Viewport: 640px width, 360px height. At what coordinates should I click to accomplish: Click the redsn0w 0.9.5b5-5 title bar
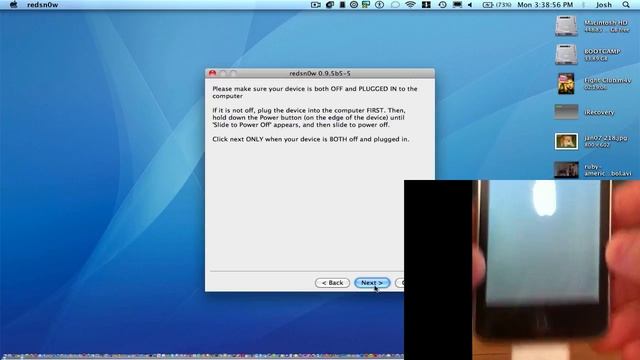tap(320, 73)
